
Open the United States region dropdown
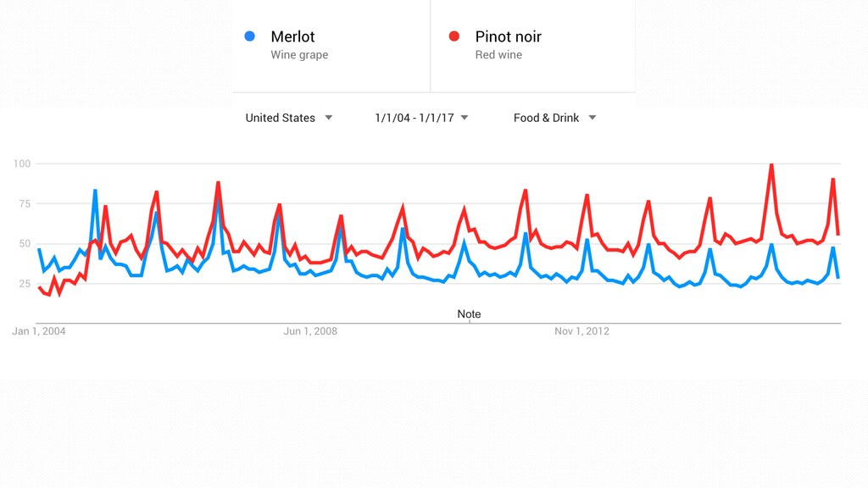coord(289,118)
